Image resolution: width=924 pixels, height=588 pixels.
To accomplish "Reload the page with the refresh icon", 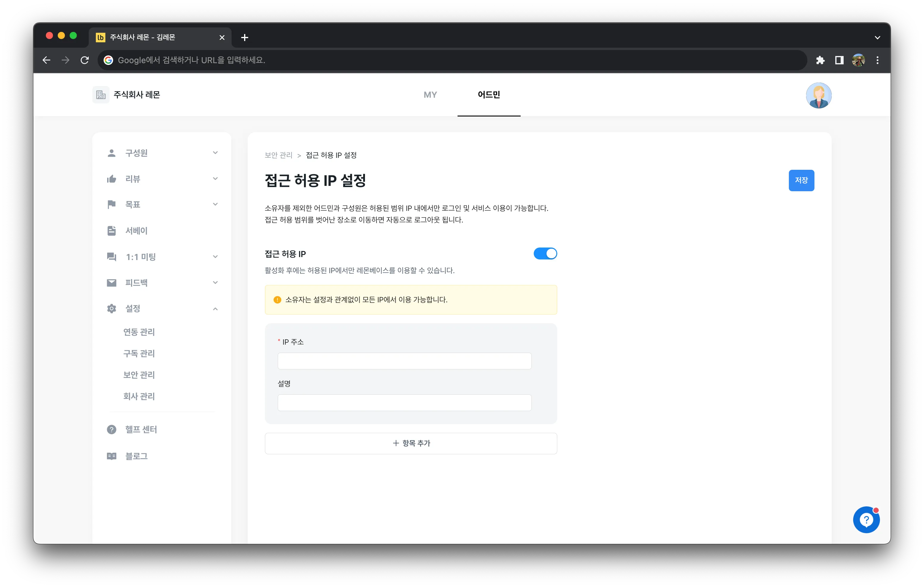I will pyautogui.click(x=85, y=60).
